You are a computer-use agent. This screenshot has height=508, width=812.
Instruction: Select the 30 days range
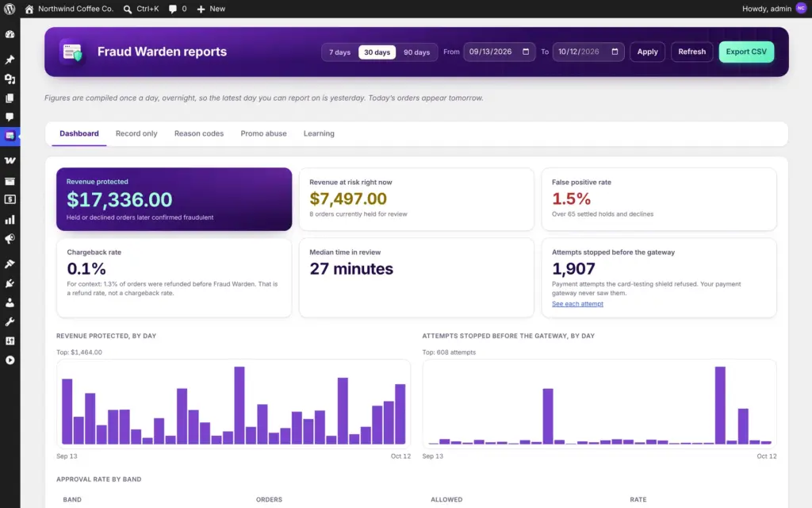point(377,52)
